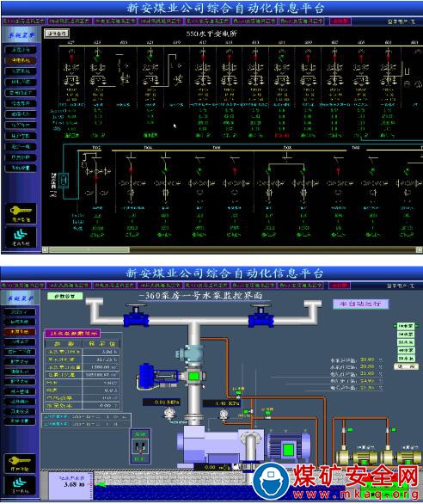Screen dimensions: 423x504
Task: Click exit arrows icon in substation pane
Action: pos(21,237)
